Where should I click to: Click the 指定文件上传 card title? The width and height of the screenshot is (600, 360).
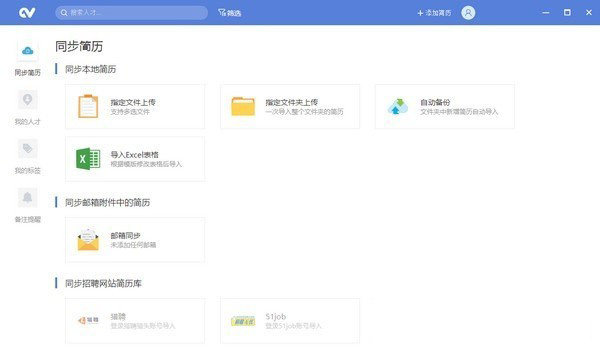click(133, 102)
